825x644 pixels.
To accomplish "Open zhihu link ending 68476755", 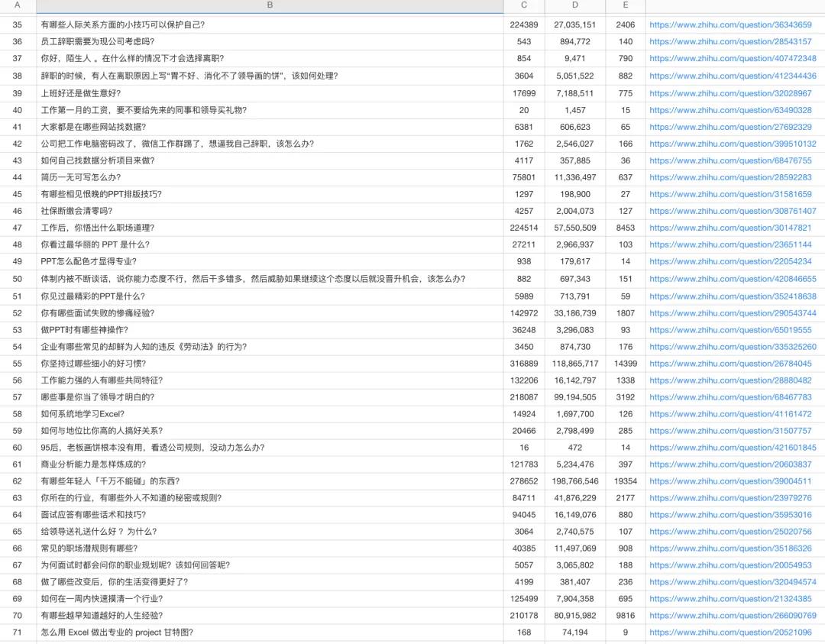I will (x=730, y=160).
